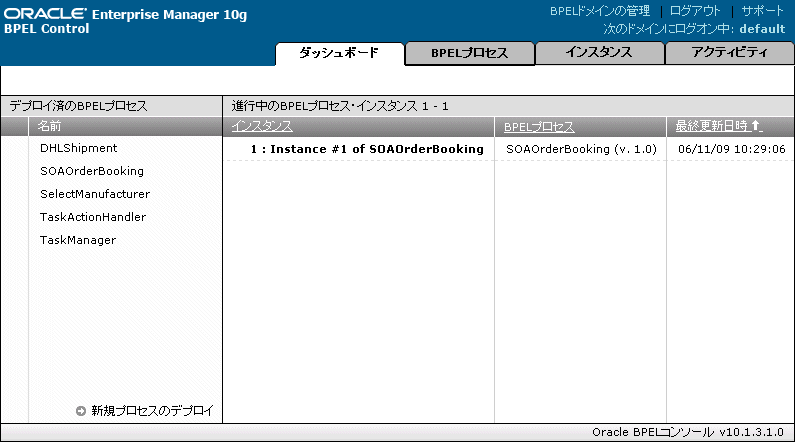Click SOAOrderBooking (v. 1.0) process cell
This screenshot has height=442, width=795.
click(x=581, y=149)
